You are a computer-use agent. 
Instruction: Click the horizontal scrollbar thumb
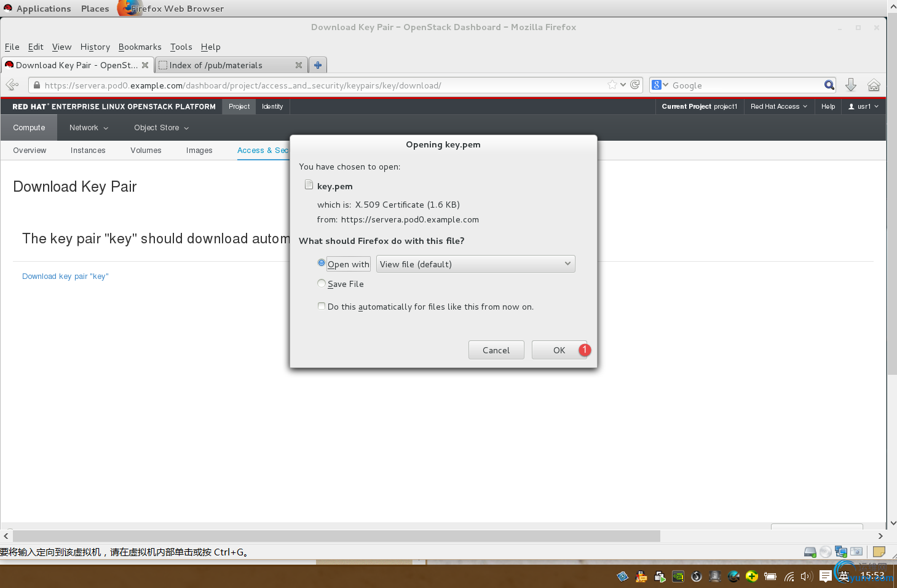(x=336, y=536)
